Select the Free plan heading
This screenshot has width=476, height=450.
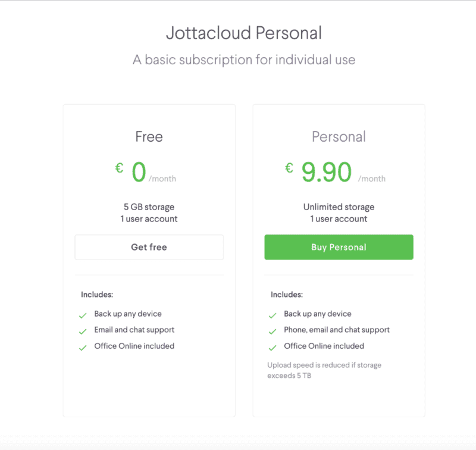click(149, 137)
